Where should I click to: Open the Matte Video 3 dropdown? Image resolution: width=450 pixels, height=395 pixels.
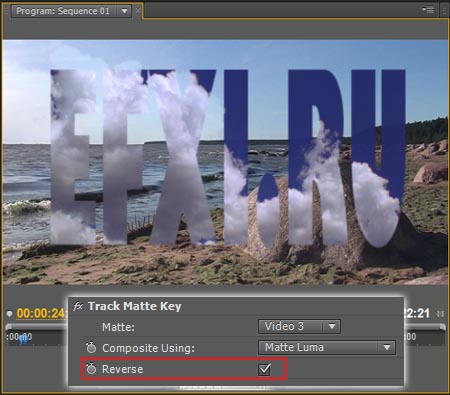(x=299, y=326)
